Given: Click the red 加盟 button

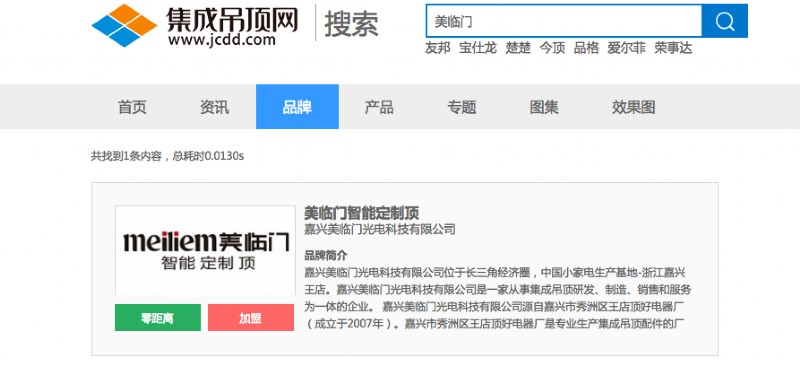Looking at the screenshot, I should coord(251,318).
